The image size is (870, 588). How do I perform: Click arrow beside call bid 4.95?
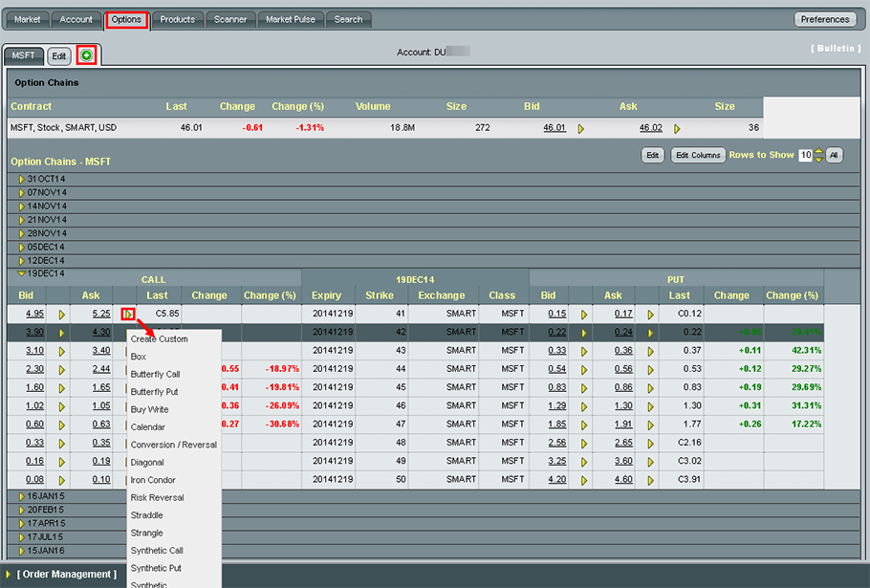pyautogui.click(x=61, y=315)
